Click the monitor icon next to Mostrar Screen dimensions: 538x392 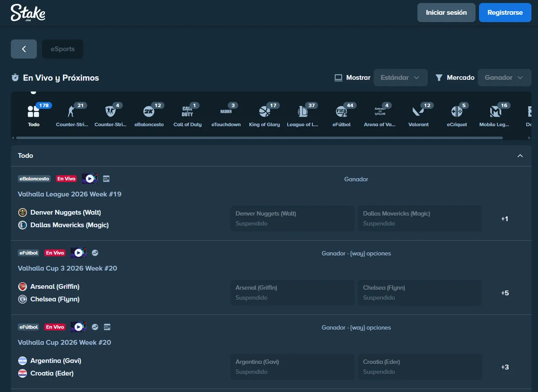(x=338, y=78)
